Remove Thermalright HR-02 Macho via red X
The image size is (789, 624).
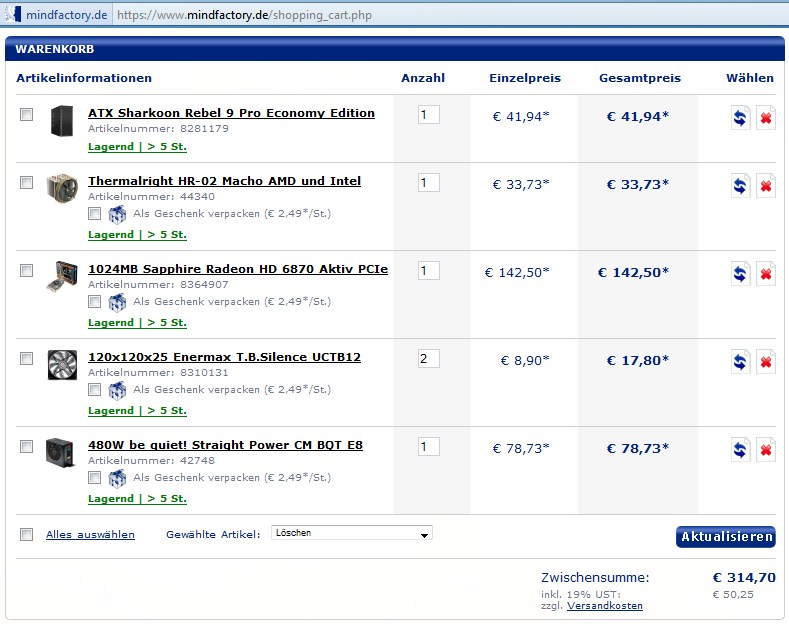766,186
